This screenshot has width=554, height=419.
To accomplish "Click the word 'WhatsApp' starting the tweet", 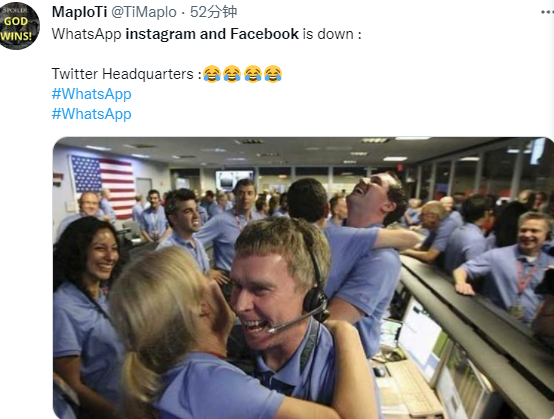I will pyautogui.click(x=87, y=34).
